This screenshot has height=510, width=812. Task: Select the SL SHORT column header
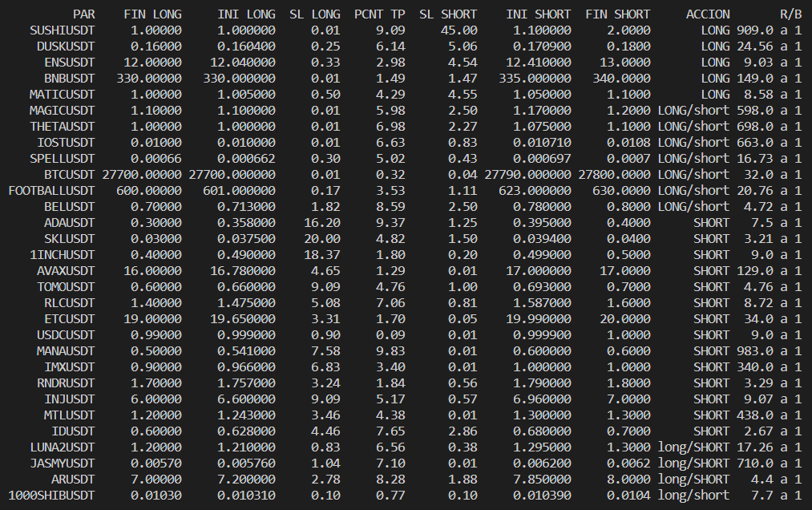coord(448,14)
